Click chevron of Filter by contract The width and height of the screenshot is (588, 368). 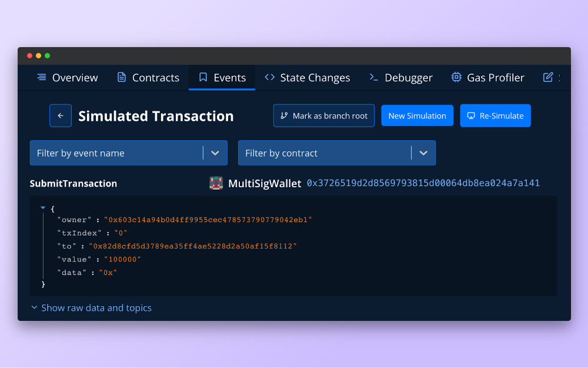pos(423,153)
